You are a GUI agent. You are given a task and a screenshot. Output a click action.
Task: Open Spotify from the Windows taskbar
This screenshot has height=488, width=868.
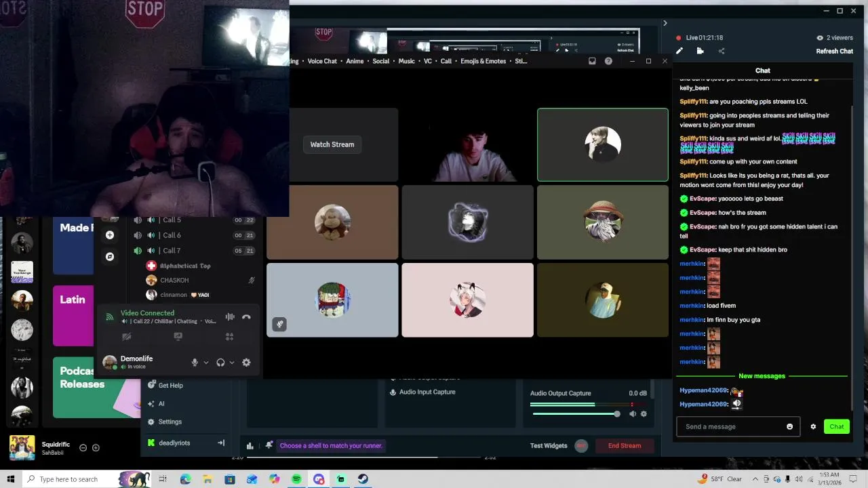296,479
